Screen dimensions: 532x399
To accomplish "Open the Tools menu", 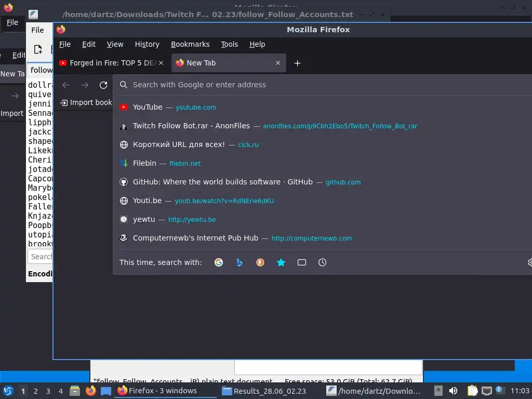I will 229,44.
